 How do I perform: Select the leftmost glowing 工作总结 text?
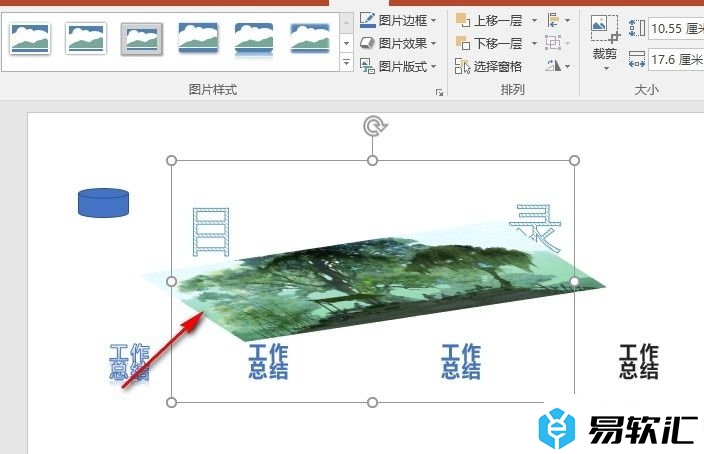click(x=129, y=362)
